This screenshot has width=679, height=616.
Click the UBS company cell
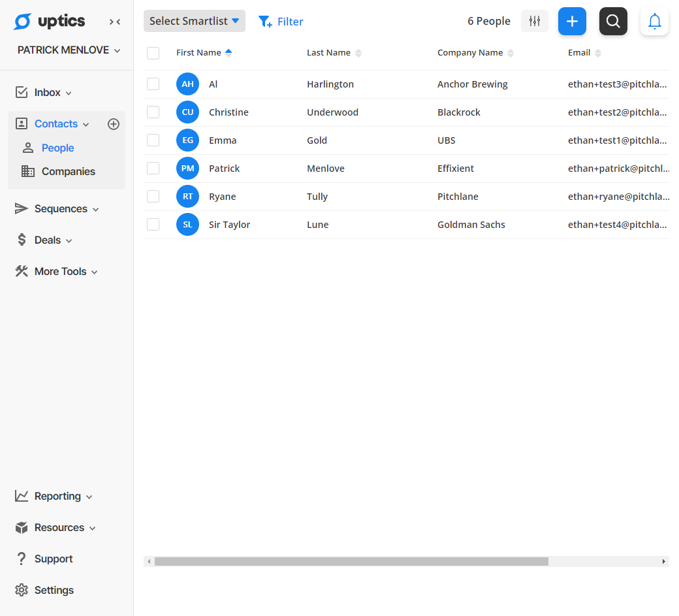446,140
